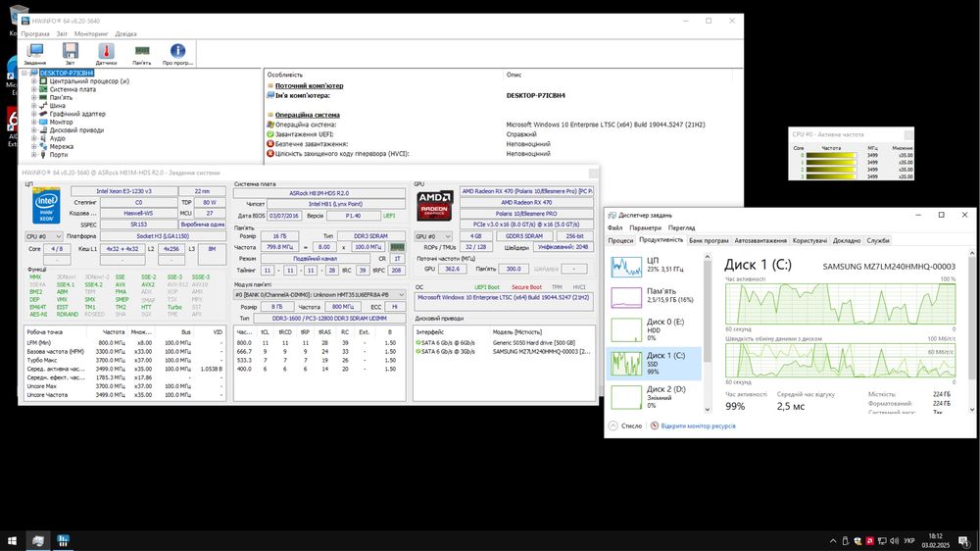Viewport: 980px width, 551px height.
Task: Click the SAMSUNG MZ7LM240HMHQ drive row in summary
Action: (x=504, y=352)
